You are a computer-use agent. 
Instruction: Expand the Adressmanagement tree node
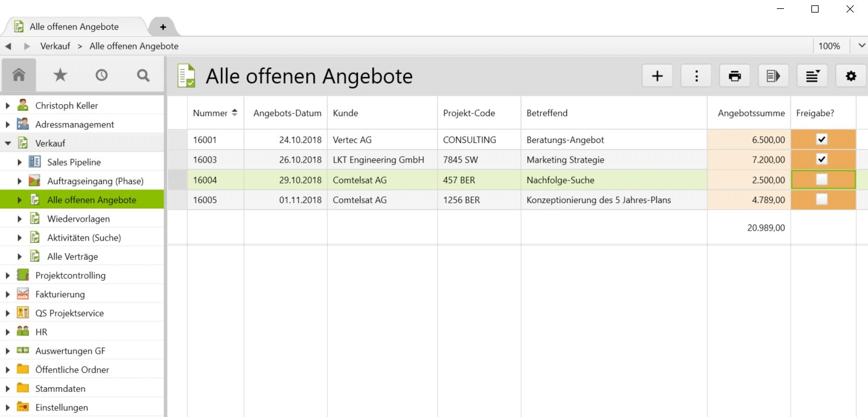[7, 124]
